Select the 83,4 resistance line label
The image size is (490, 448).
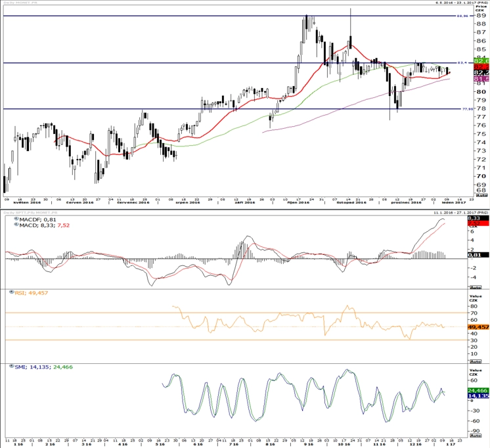tap(462, 63)
